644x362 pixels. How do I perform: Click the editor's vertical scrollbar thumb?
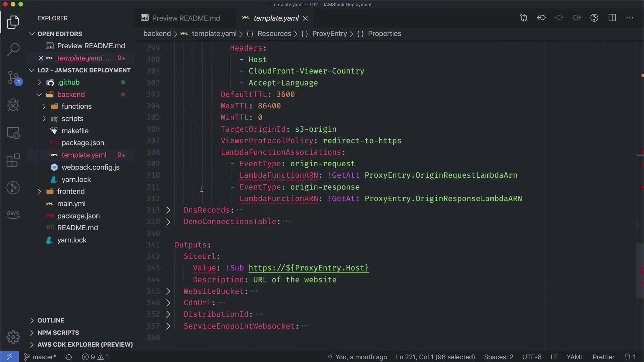click(x=640, y=271)
